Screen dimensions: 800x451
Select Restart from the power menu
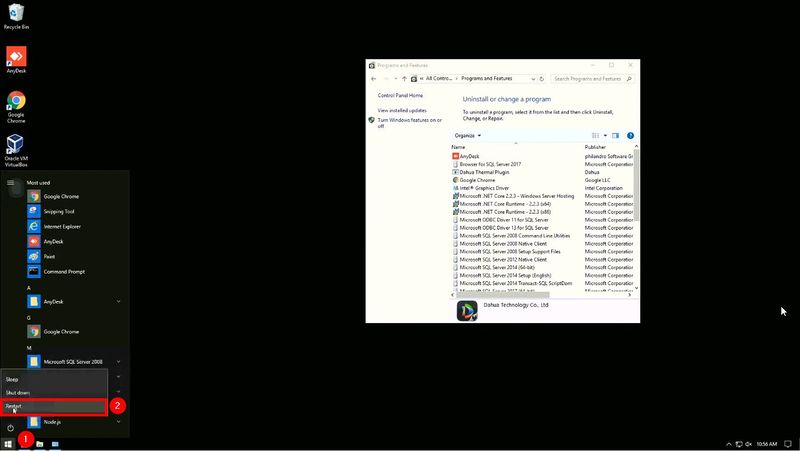[54, 407]
